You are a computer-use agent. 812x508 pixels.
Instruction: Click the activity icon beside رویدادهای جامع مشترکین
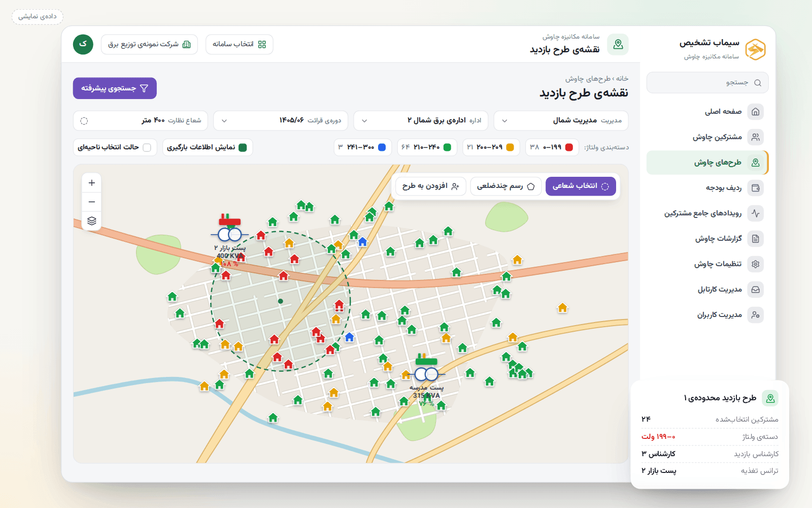coord(756,213)
